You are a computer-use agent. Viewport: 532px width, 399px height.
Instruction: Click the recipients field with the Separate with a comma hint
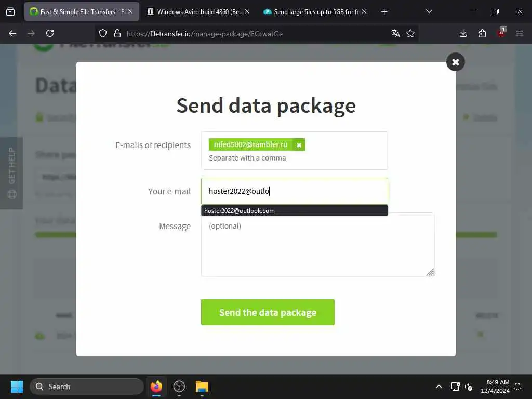294,151
